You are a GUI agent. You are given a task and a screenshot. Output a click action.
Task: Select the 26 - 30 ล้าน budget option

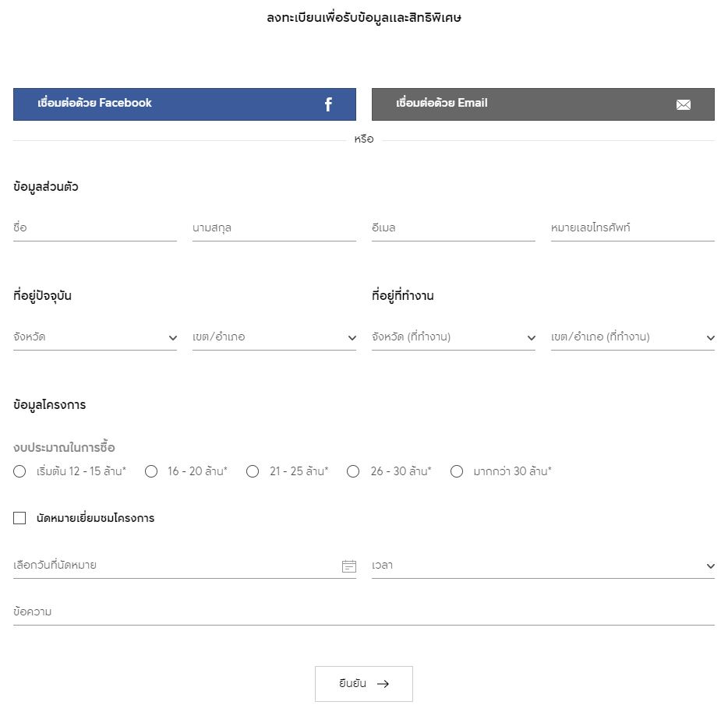point(353,471)
